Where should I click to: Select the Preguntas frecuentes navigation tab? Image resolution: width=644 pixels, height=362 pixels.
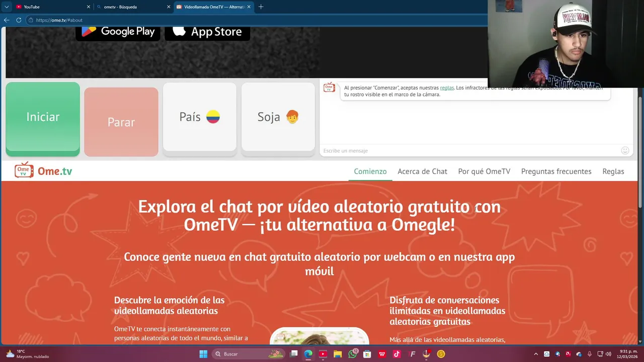pyautogui.click(x=556, y=171)
